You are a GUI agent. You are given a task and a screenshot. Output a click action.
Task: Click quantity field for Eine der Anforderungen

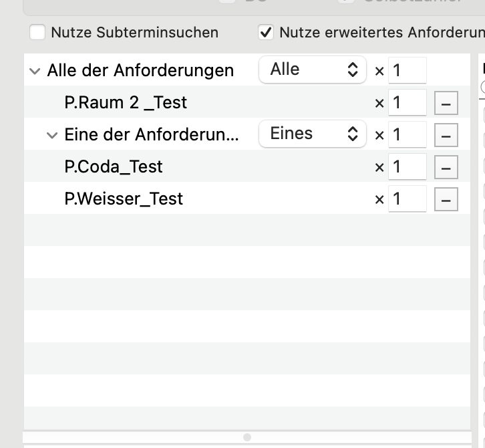click(408, 134)
